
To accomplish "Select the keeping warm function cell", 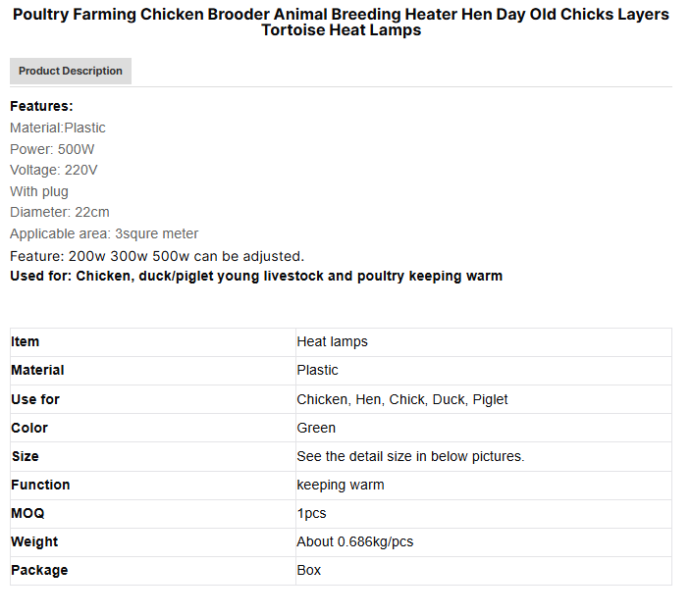I will [341, 485].
